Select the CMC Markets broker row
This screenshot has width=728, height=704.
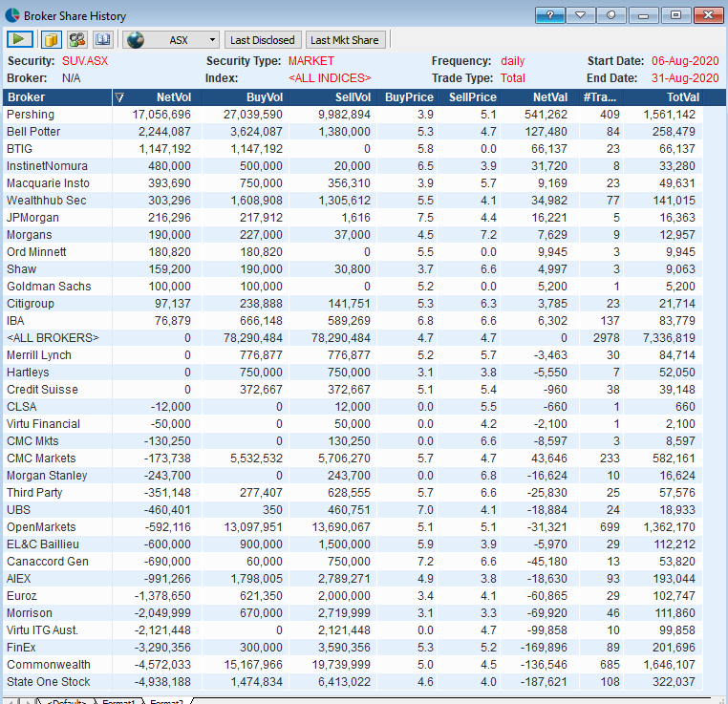(353, 459)
